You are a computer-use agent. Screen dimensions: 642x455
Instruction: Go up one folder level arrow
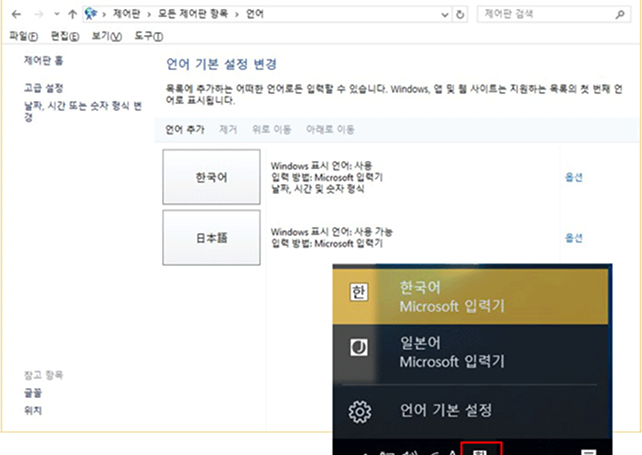click(72, 15)
